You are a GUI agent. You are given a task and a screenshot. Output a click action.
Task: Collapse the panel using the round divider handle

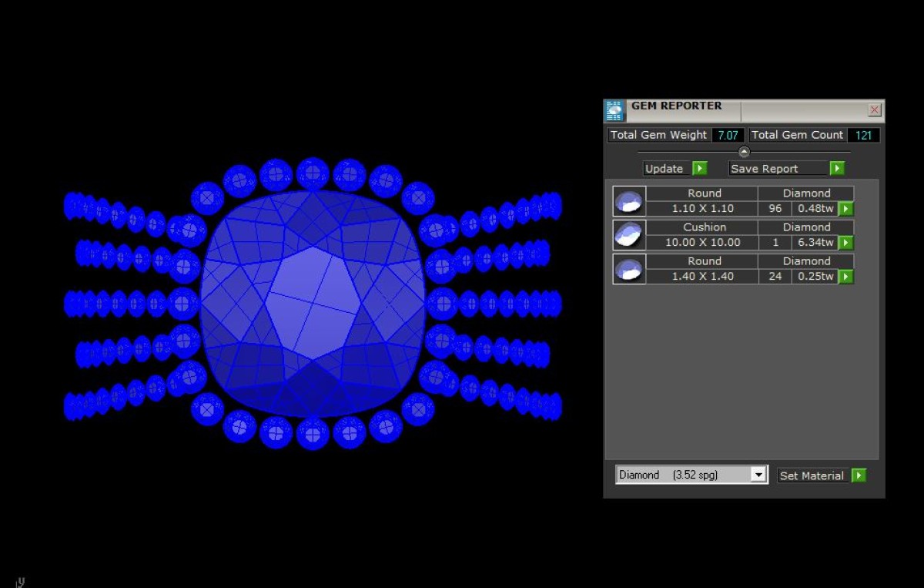coord(744,152)
